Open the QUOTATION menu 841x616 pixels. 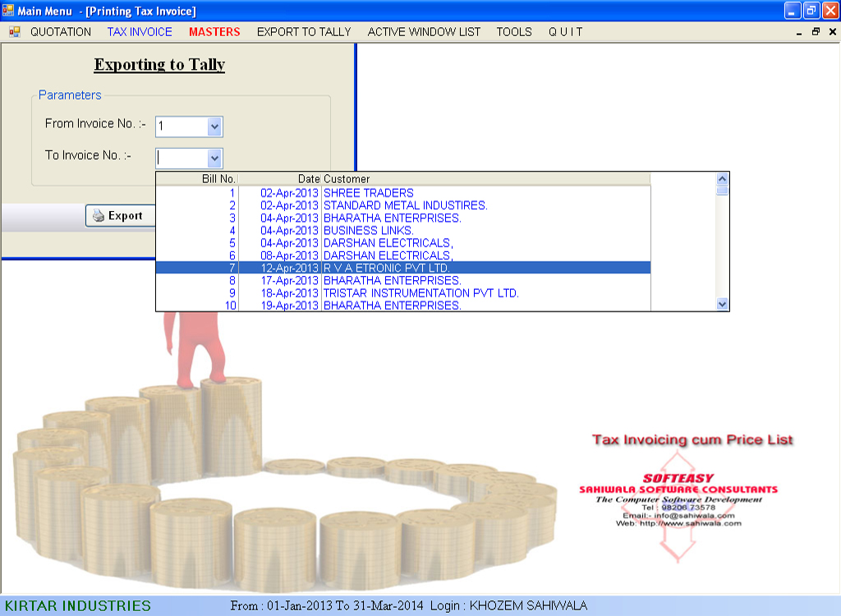tap(61, 32)
